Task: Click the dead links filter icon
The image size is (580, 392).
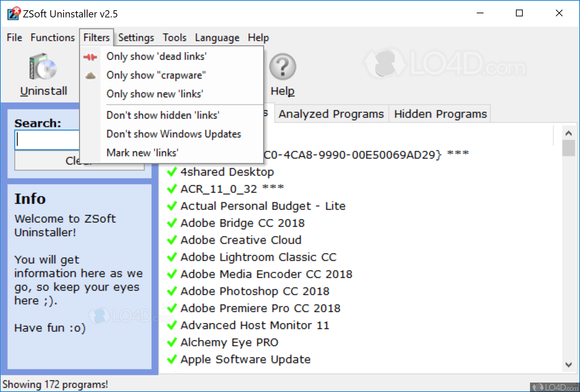Action: point(90,57)
